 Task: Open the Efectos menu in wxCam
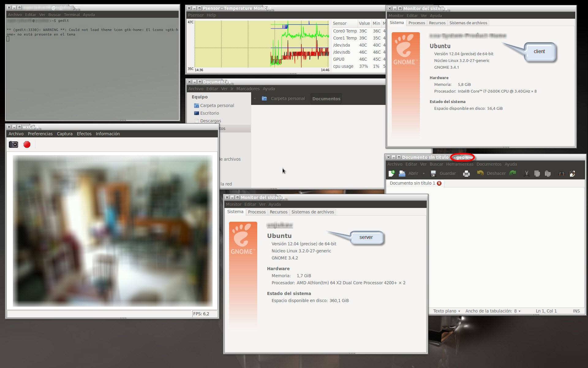coord(84,134)
